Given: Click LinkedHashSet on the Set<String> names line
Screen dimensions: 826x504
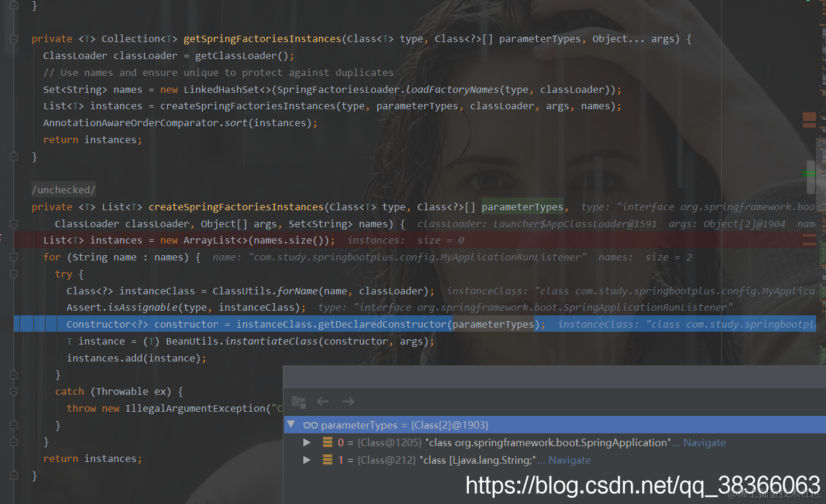Looking at the screenshot, I should (222, 90).
